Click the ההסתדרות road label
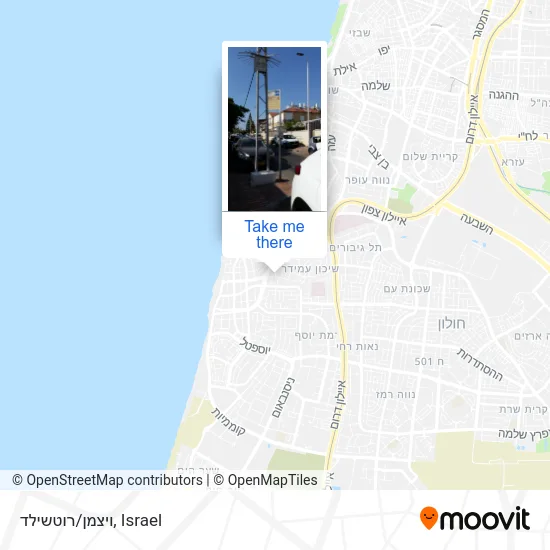This screenshot has height=550, width=550. [480, 364]
